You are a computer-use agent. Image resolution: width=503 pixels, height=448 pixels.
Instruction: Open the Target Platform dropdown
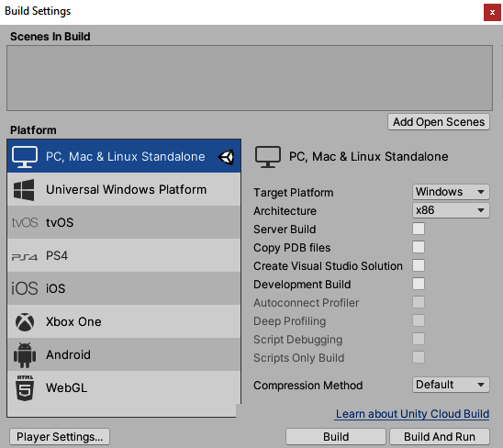pos(451,192)
